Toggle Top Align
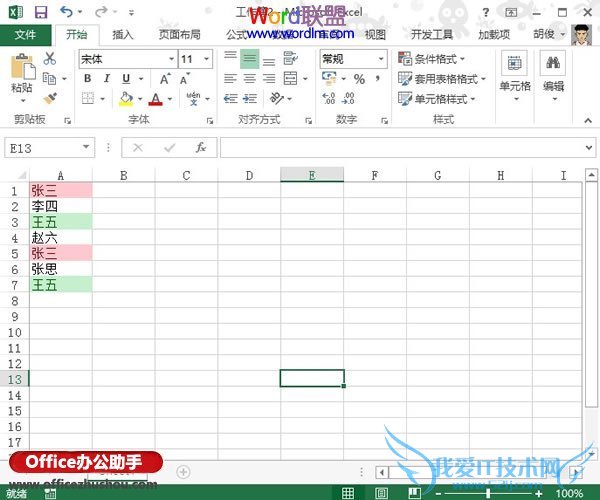The height and width of the screenshot is (500, 600). click(230, 58)
